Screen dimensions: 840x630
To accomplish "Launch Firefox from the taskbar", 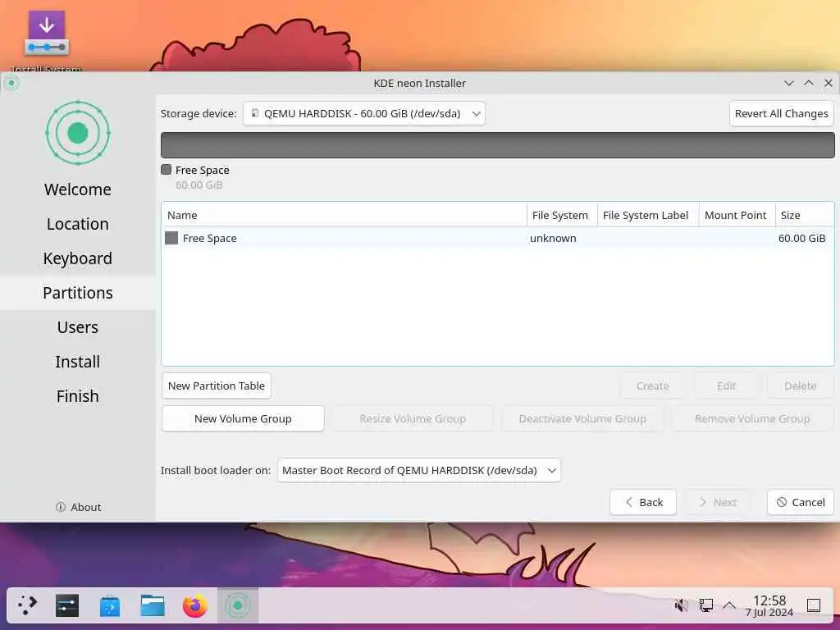I will pos(195,605).
